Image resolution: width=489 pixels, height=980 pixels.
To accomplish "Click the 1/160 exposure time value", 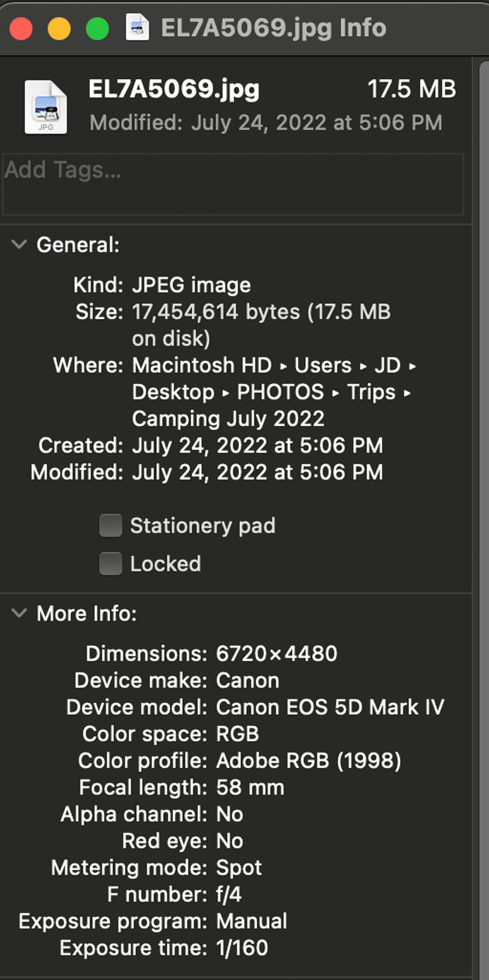I will click(x=242, y=948).
